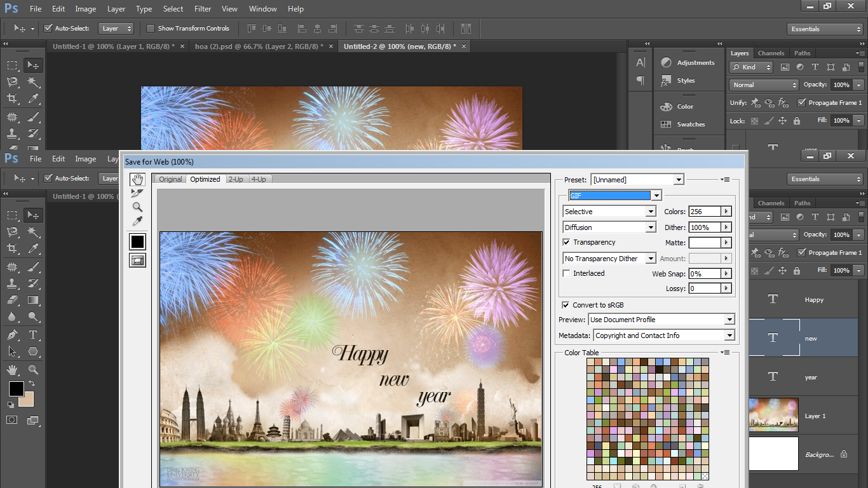Select the Gradient tool
Image resolution: width=868 pixels, height=488 pixels.
tap(34, 300)
